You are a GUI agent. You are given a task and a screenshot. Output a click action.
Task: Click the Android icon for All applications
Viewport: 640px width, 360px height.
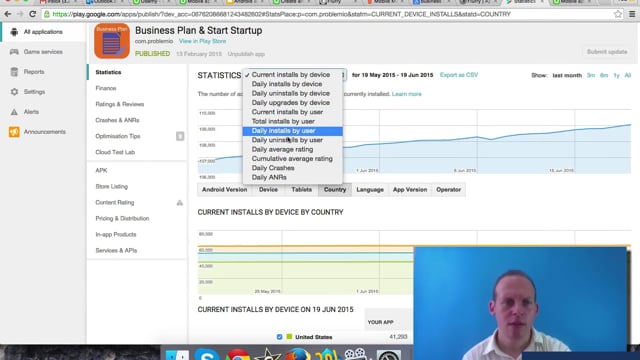[x=14, y=32]
